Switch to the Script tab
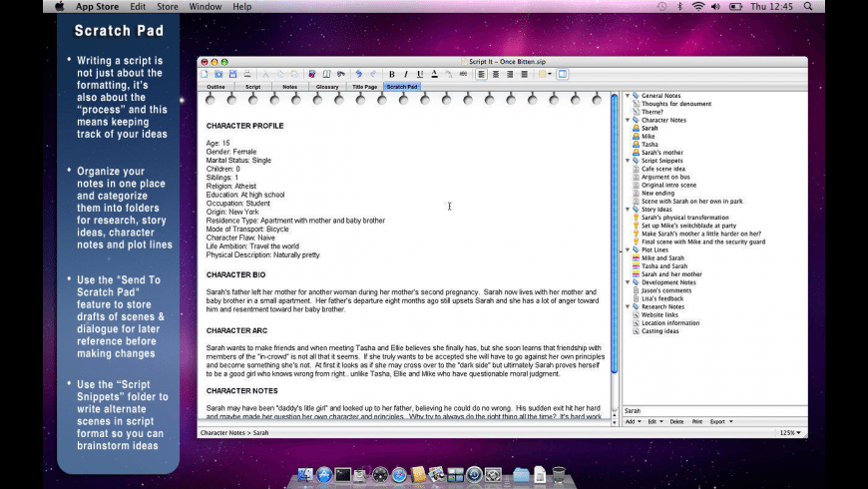The width and height of the screenshot is (868, 489). (253, 87)
